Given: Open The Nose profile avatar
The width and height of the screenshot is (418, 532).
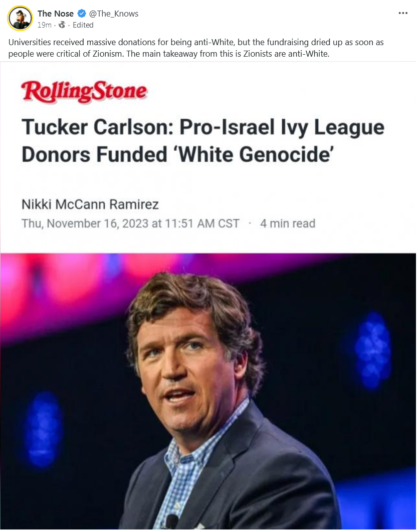Looking at the screenshot, I should click(21, 19).
